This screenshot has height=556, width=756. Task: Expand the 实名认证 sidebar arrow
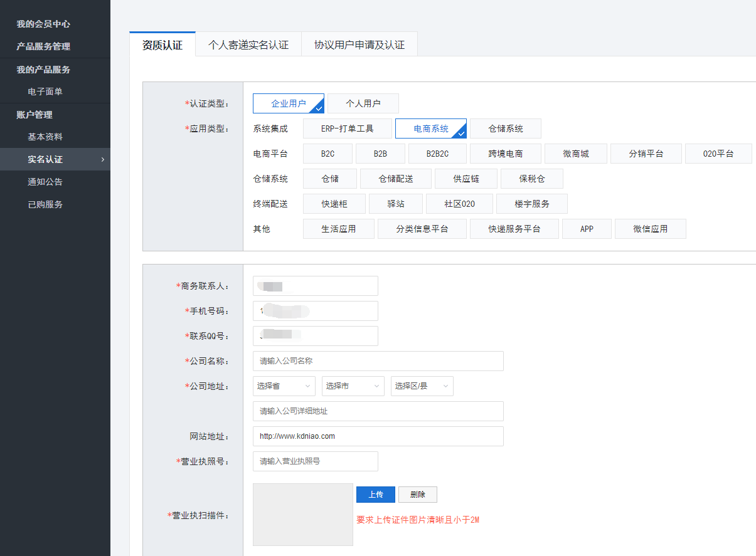(x=102, y=159)
